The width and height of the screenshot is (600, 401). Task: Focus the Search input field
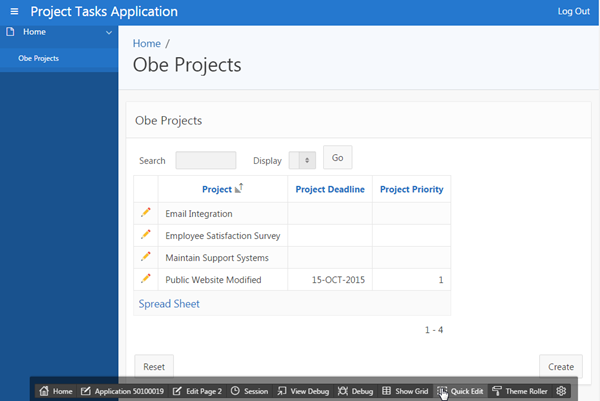[206, 160]
